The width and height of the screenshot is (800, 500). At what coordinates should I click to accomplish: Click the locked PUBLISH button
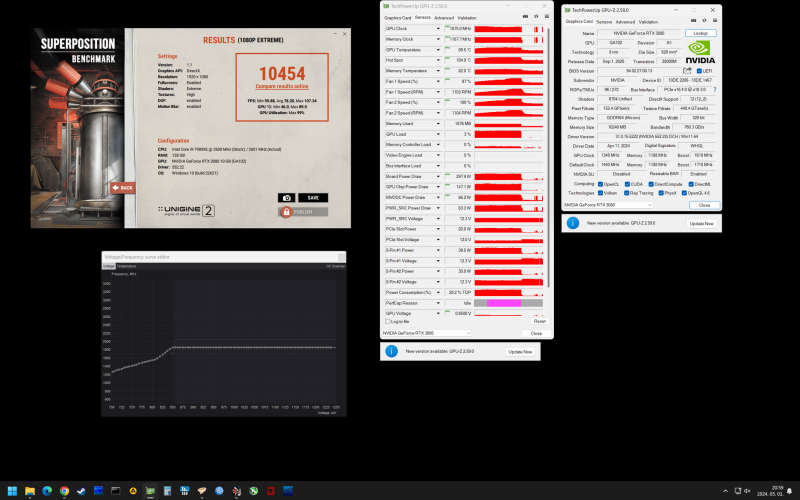(303, 212)
